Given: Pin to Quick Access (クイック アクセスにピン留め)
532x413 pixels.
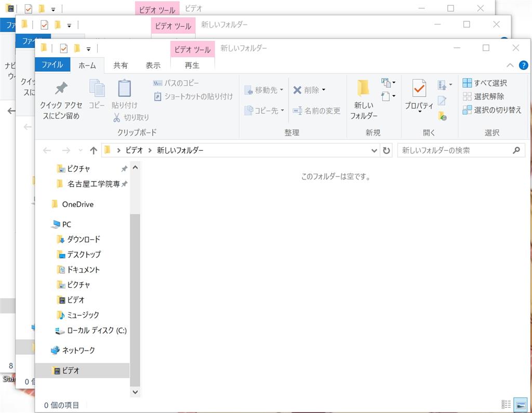Looking at the screenshot, I should (61, 101).
